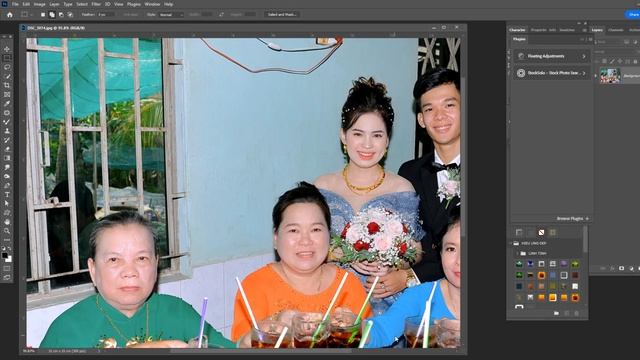Select the Brush tool
Viewport: 640px width, 360px height.
point(7,122)
